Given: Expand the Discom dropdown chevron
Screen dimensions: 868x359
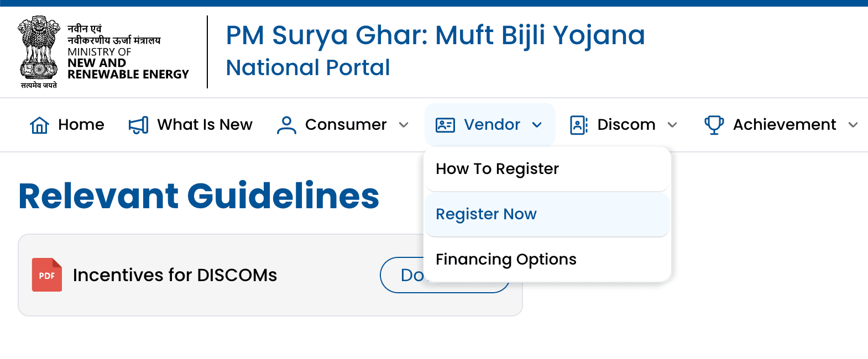Looking at the screenshot, I should 672,125.
